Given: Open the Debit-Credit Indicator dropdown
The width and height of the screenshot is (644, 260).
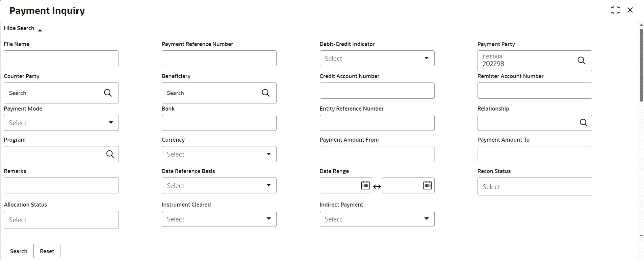Looking at the screenshot, I should coord(377,58).
